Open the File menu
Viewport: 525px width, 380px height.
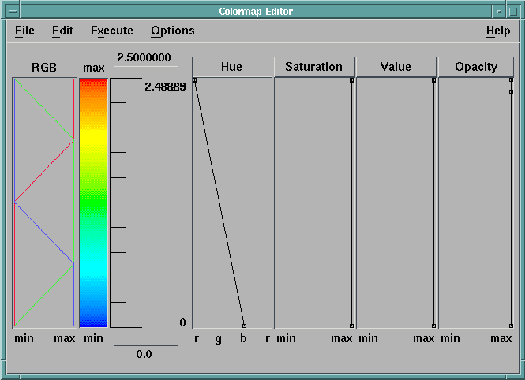tap(24, 30)
